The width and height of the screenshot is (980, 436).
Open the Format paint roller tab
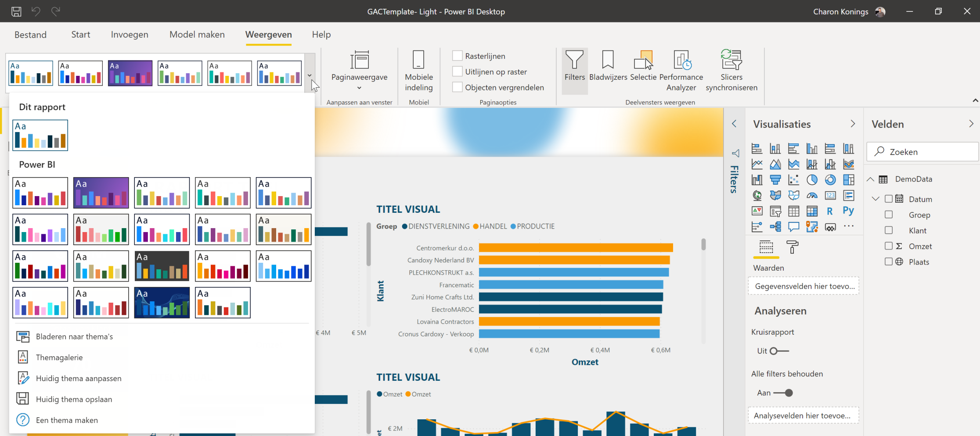click(793, 247)
